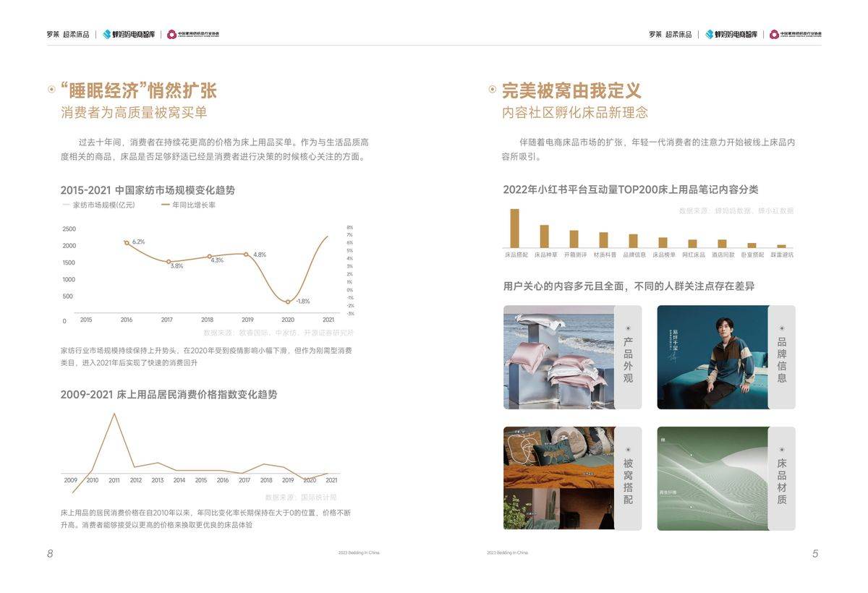Click the 6.2% data point label
The width and height of the screenshot is (868, 593).
click(x=138, y=242)
